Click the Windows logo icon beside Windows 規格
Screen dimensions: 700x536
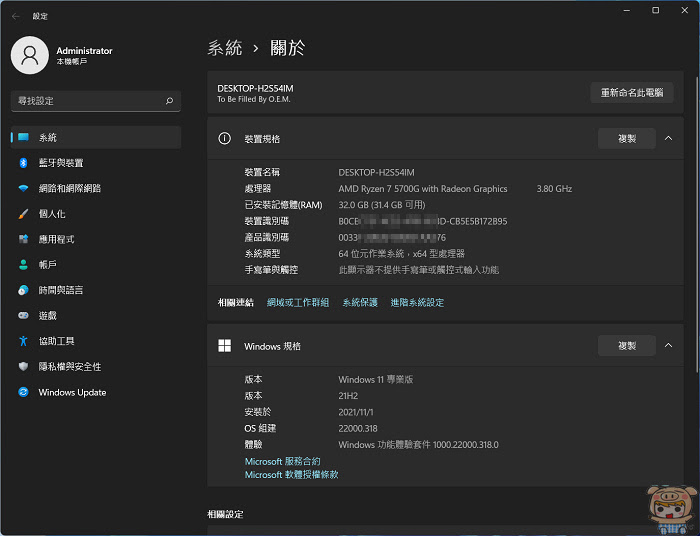pyautogui.click(x=225, y=345)
